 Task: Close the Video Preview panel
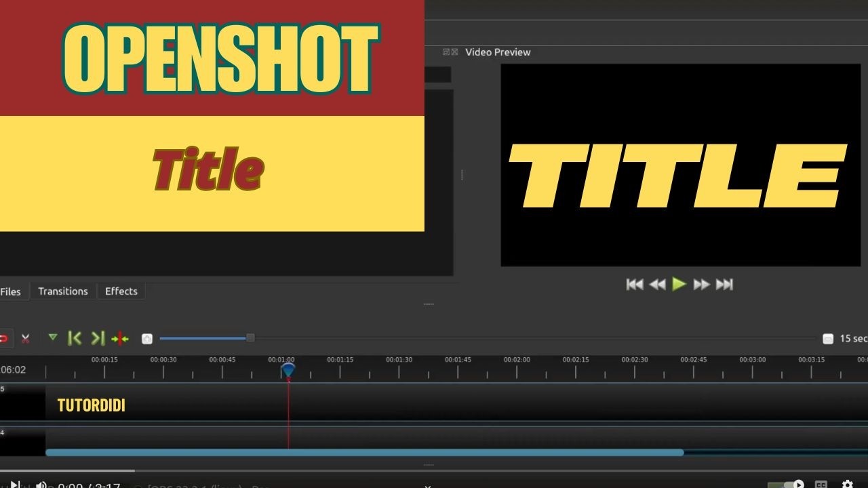pyautogui.click(x=454, y=52)
